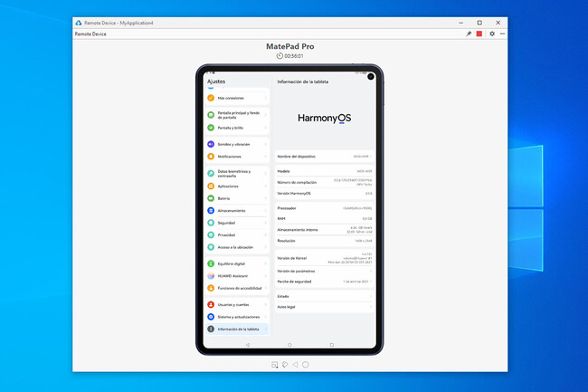Click Número de compilación row
Viewport: 588px width, 392px height.
[x=325, y=182]
